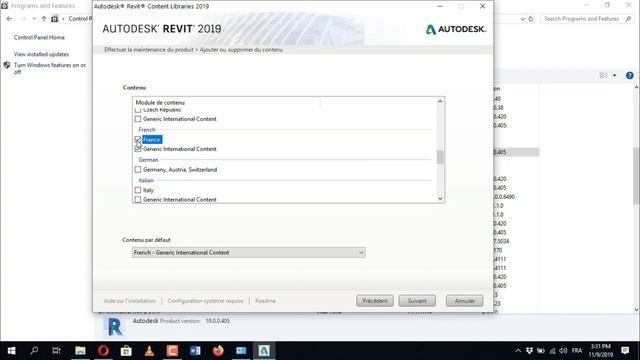
Task: Open Turn Windows features on or off
Action: coord(50,68)
